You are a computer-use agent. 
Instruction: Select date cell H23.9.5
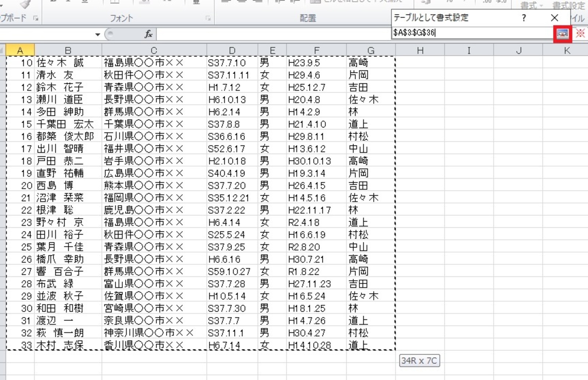click(x=316, y=63)
